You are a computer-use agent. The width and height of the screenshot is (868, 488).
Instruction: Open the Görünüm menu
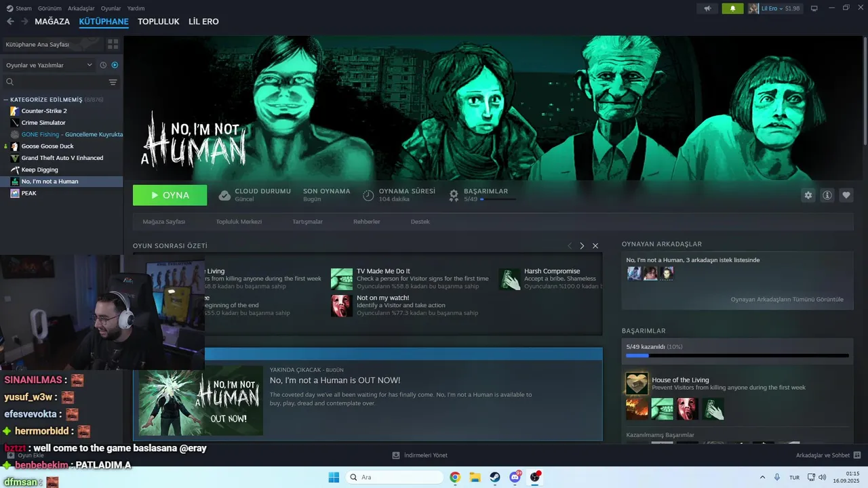[x=50, y=8]
